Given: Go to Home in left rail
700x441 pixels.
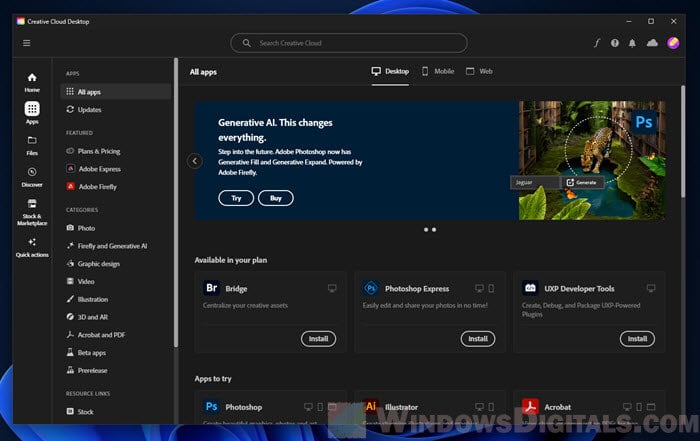Looking at the screenshot, I should pos(32,83).
